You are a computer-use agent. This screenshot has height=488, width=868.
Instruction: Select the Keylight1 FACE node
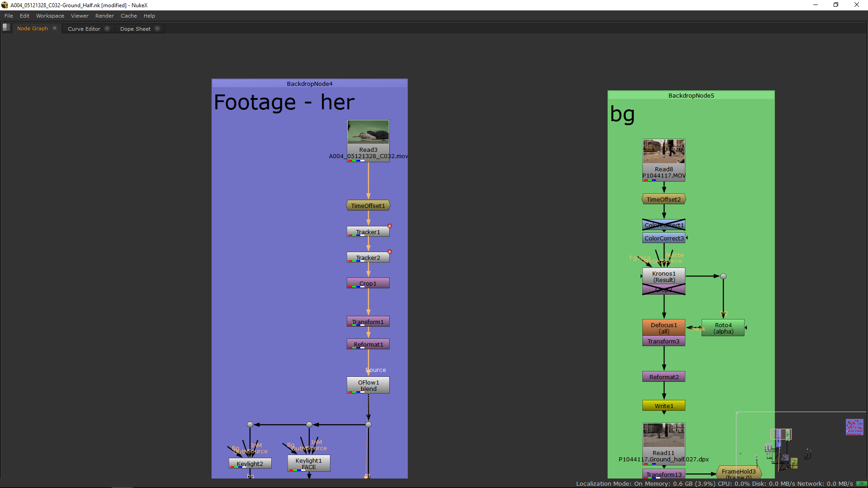pyautogui.click(x=309, y=463)
